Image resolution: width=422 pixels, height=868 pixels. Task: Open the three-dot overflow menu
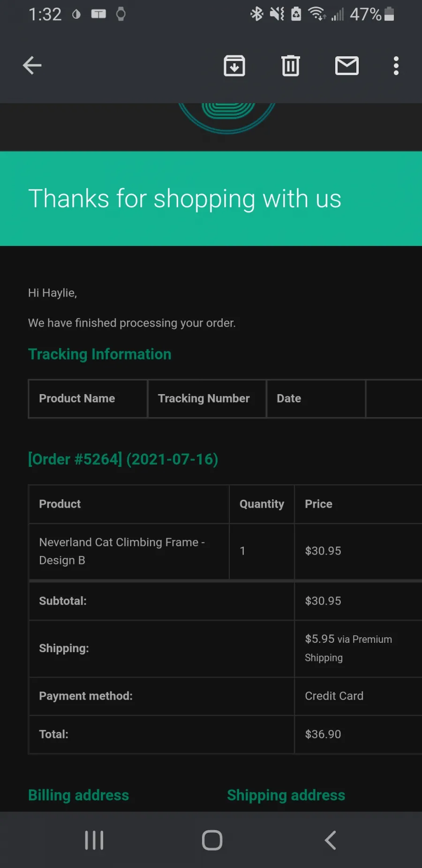tap(396, 66)
